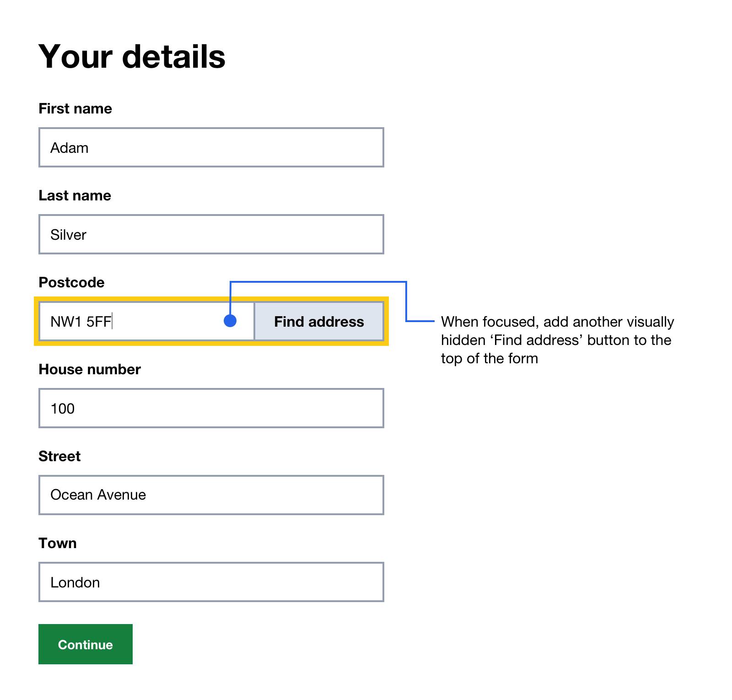The image size is (732, 700).
Task: Select the Street label
Action: pos(59,456)
